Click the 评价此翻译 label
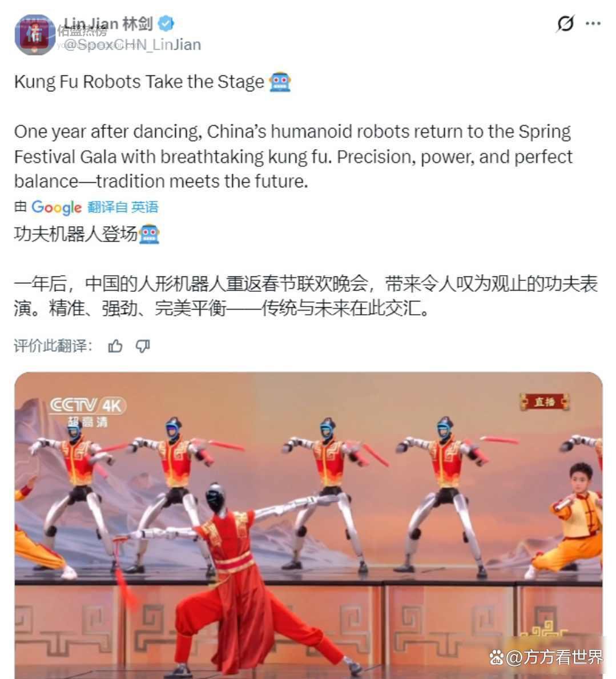Image resolution: width=616 pixels, height=679 pixels. click(53, 346)
